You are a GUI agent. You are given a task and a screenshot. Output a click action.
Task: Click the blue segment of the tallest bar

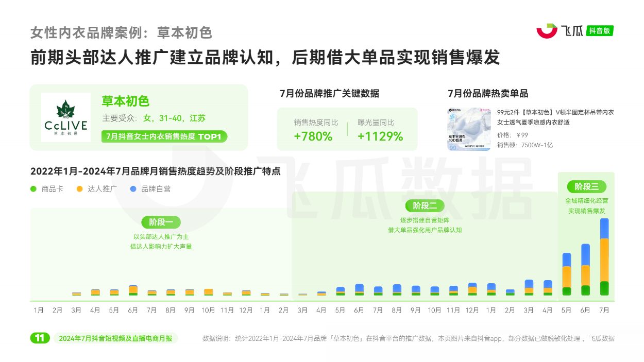point(604,229)
